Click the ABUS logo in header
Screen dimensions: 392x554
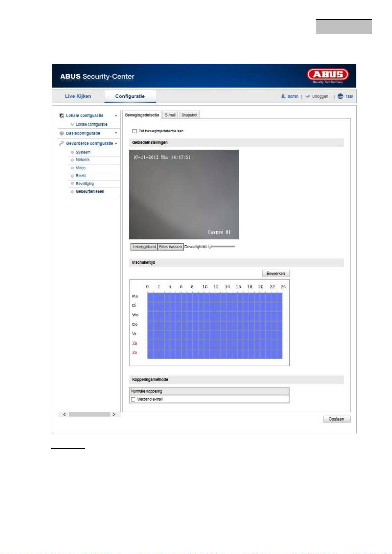(328, 75)
